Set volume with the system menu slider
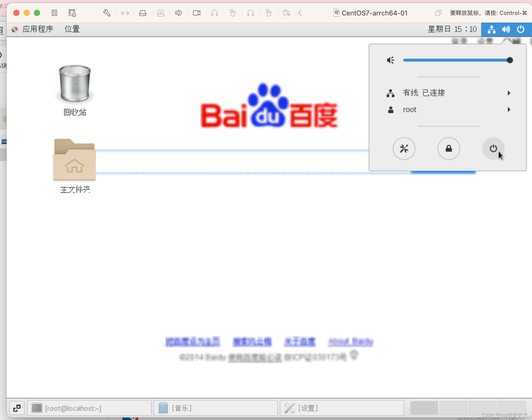Viewport: 532px width, 420px height. tap(458, 60)
